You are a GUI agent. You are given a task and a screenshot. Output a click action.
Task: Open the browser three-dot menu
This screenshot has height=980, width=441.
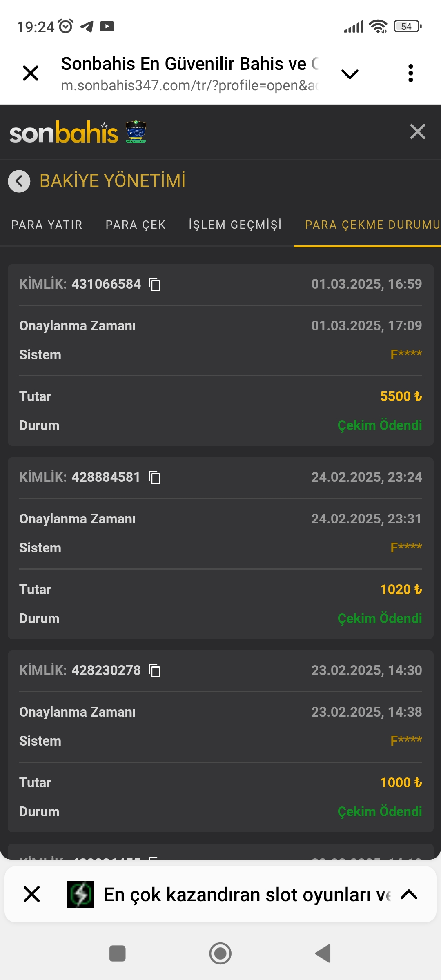point(410,73)
